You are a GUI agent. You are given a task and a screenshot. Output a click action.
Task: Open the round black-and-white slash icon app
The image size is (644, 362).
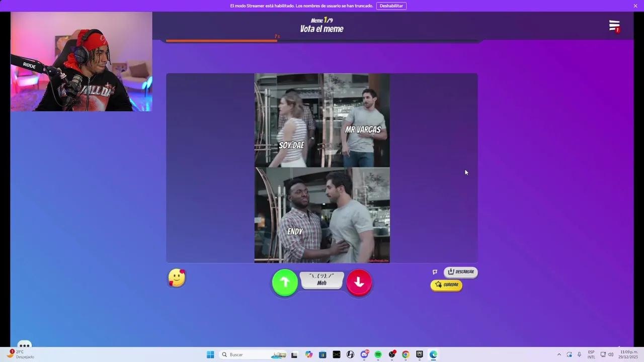pos(350,354)
